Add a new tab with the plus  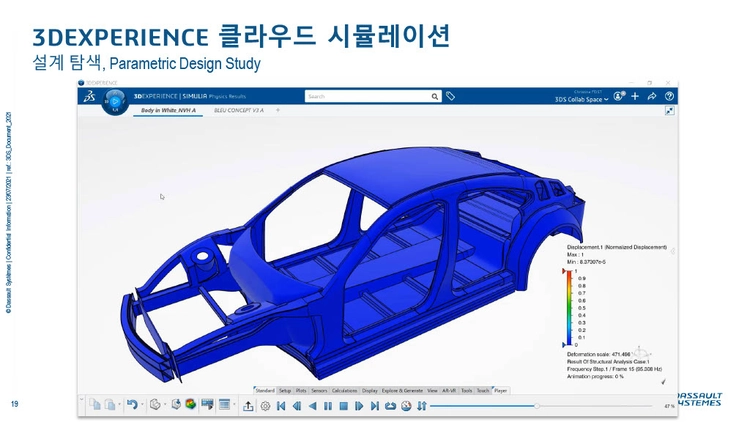pos(277,111)
